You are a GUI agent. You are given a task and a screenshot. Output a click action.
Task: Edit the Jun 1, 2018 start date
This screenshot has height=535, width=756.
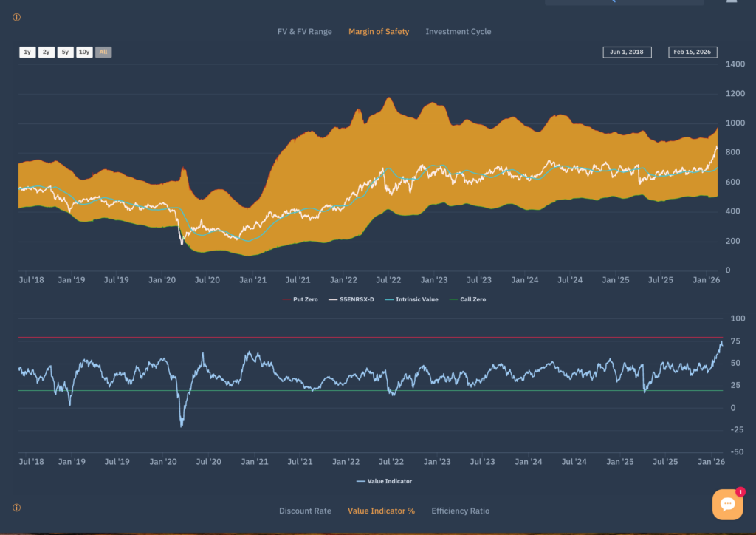[x=627, y=52]
